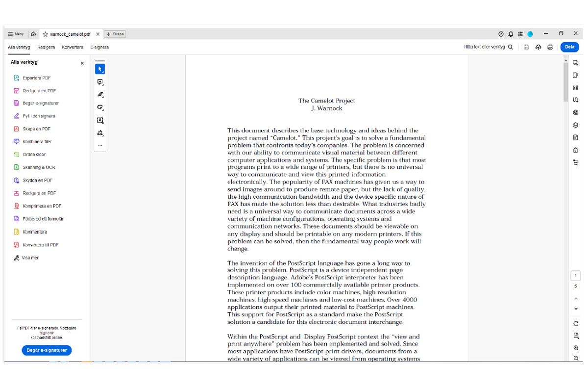Open the notifications bell
This screenshot has height=390, width=588.
[x=511, y=34]
